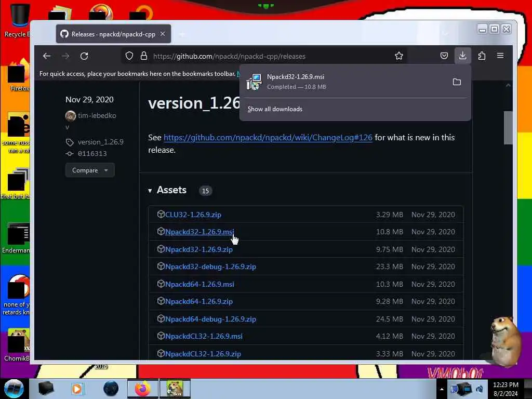
Task: Open the media player taskbar icon
Action: pyautogui.click(x=77, y=389)
